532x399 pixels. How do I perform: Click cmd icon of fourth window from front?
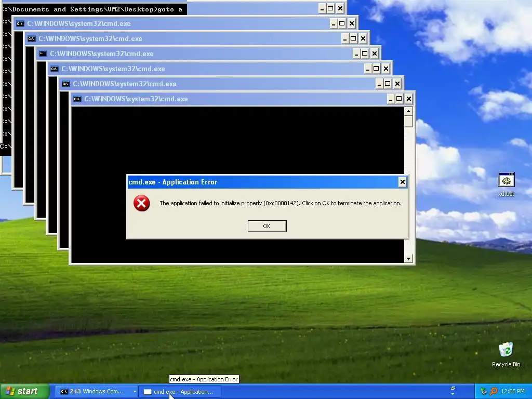(43, 54)
